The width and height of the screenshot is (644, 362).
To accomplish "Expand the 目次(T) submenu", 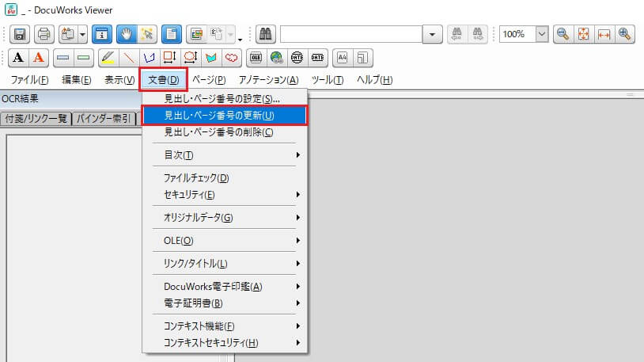I will point(225,154).
